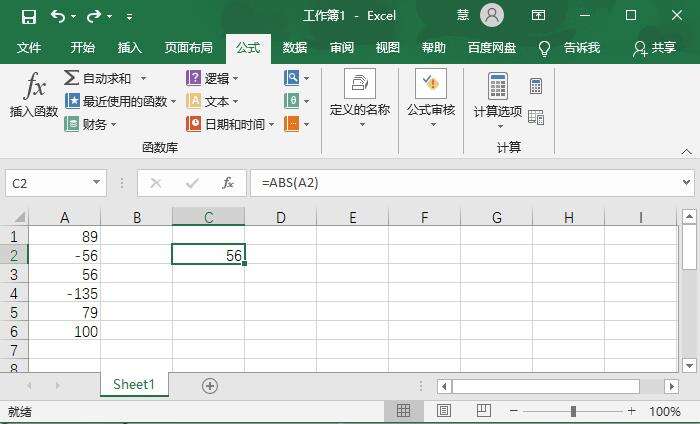Click the vertical scrollbar up arrow
Viewport: 700px width, 424px height.
(x=689, y=217)
